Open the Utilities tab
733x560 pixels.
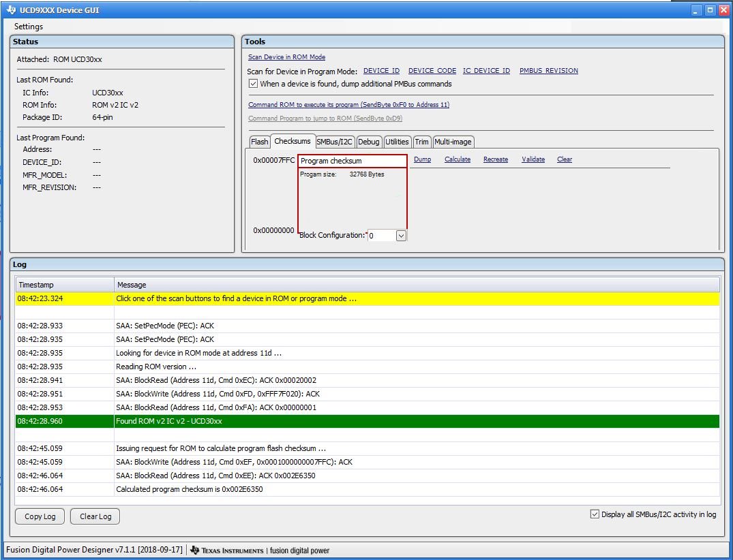point(397,142)
